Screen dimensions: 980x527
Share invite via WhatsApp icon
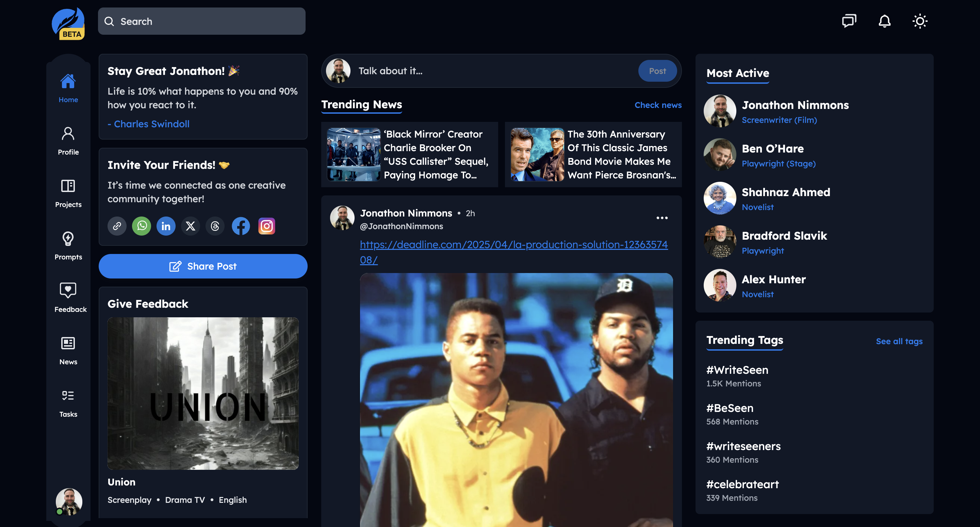coord(142,226)
